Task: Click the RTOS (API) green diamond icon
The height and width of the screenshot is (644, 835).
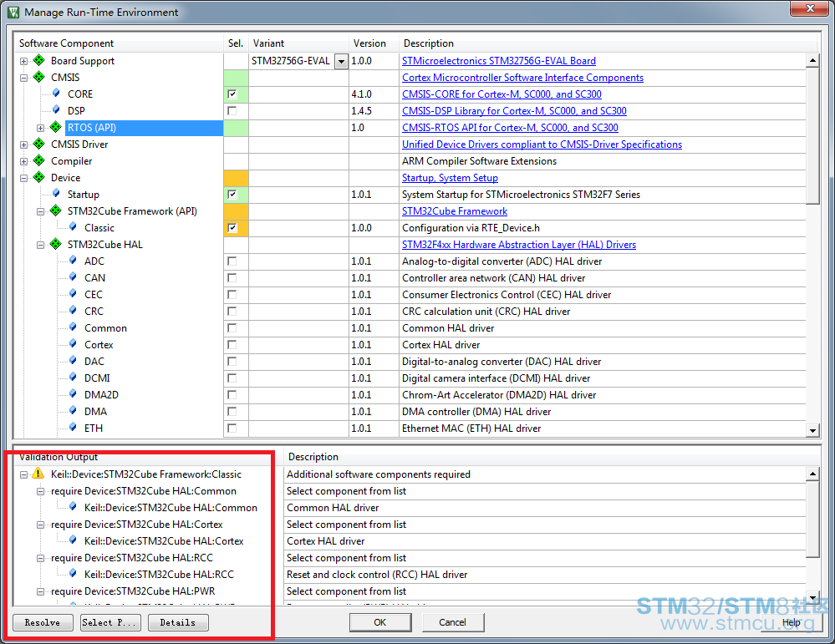Action: [56, 127]
